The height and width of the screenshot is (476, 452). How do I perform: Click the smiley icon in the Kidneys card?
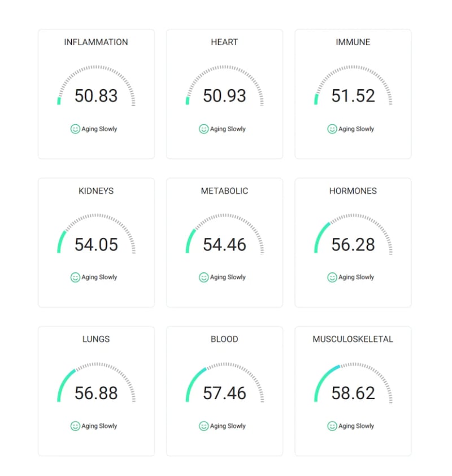(75, 278)
